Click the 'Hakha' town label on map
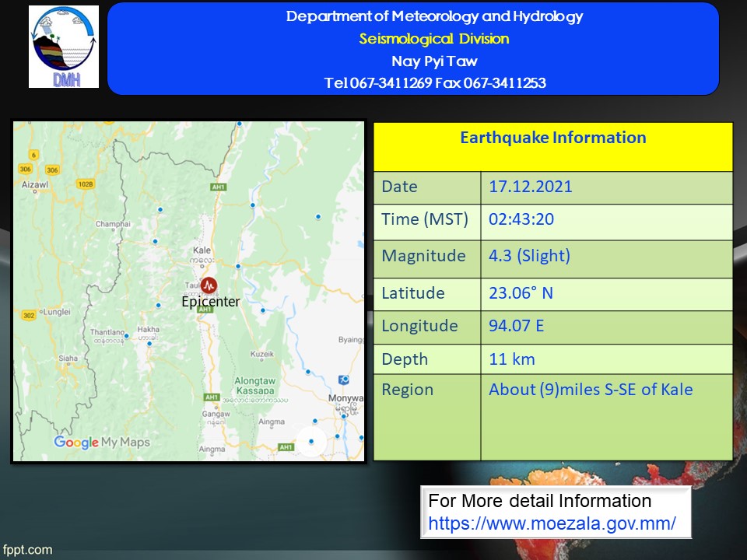Screen dimensions: 747x560 click(x=148, y=329)
